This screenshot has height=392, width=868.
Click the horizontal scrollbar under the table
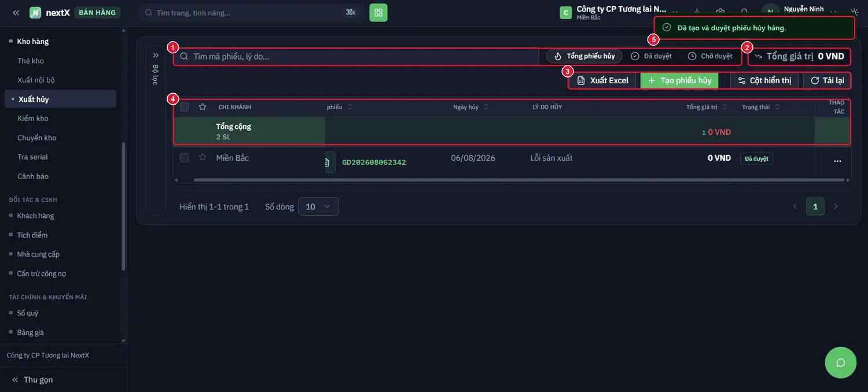click(x=519, y=180)
